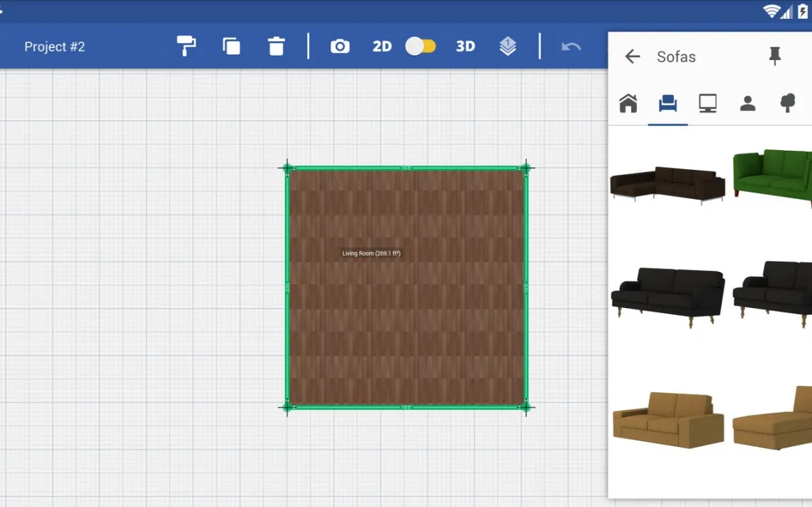Go back from Sofas category

632,57
